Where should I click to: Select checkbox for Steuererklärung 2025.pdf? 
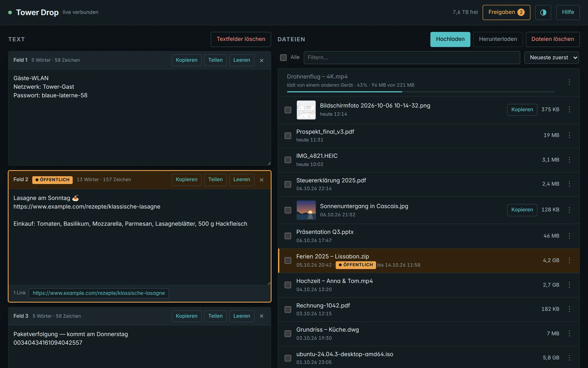click(288, 184)
